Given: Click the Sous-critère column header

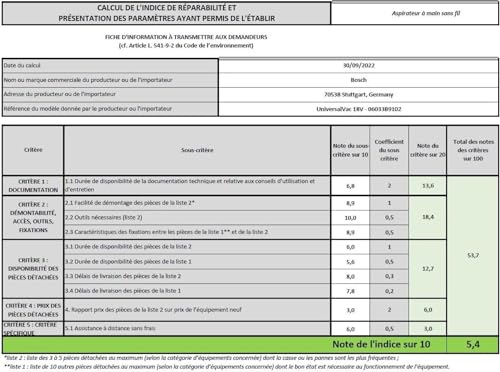Looking at the screenshot, I should point(197,150).
